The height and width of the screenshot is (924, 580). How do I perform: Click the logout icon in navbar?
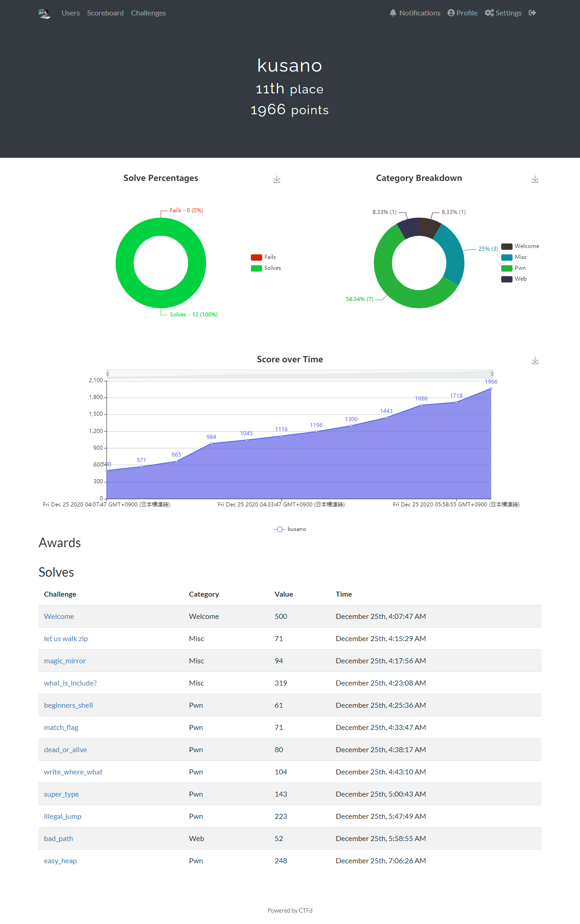(x=532, y=13)
